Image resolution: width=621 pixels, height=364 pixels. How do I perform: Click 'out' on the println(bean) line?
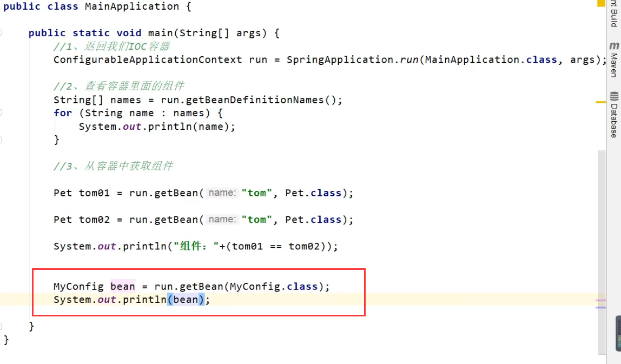point(107,300)
